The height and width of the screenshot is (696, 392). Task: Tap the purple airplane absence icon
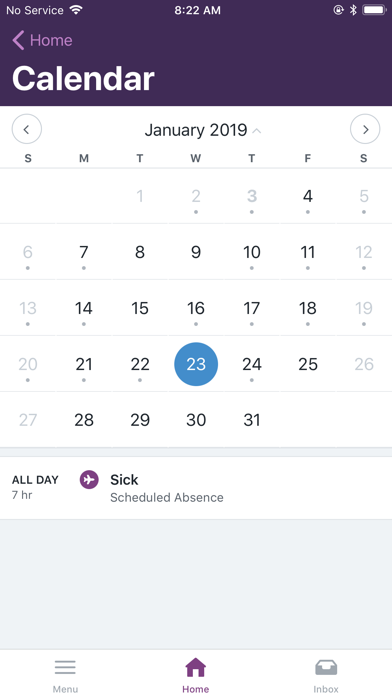89,479
